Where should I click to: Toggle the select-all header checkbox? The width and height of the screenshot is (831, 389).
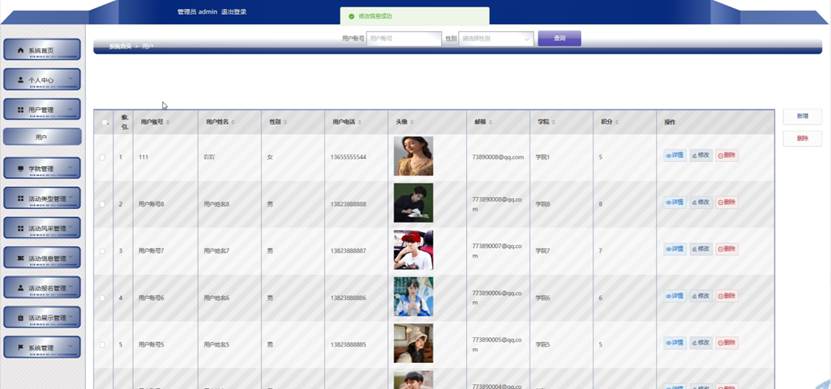104,122
